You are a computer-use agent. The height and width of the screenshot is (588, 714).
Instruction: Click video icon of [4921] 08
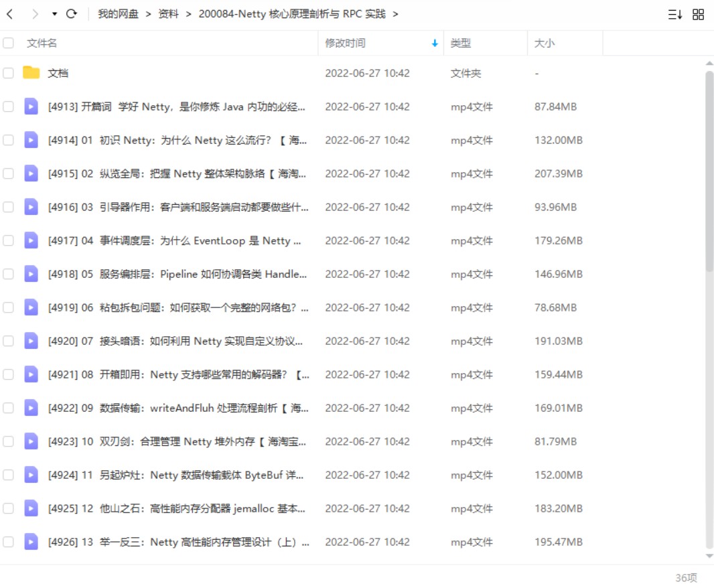(31, 374)
